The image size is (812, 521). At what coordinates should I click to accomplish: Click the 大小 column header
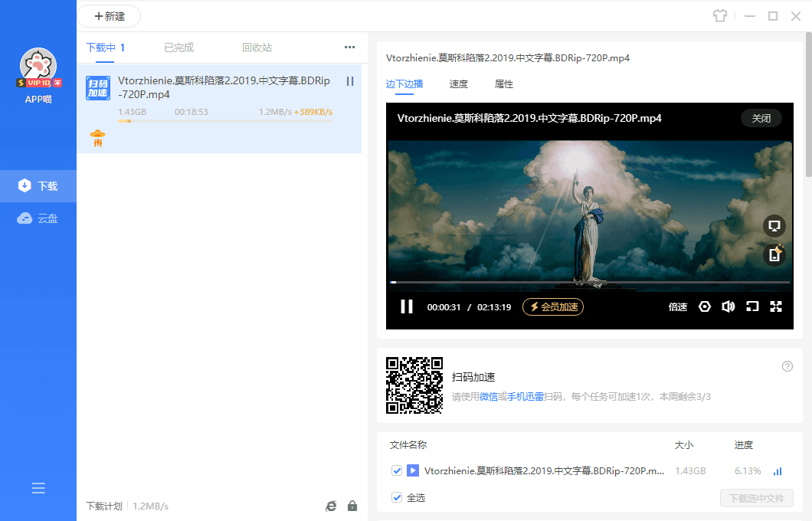pos(683,445)
